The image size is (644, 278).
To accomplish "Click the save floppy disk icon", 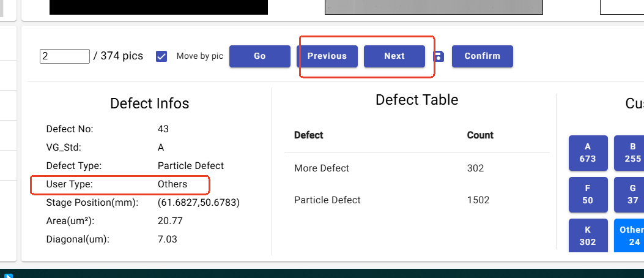I will [x=439, y=56].
